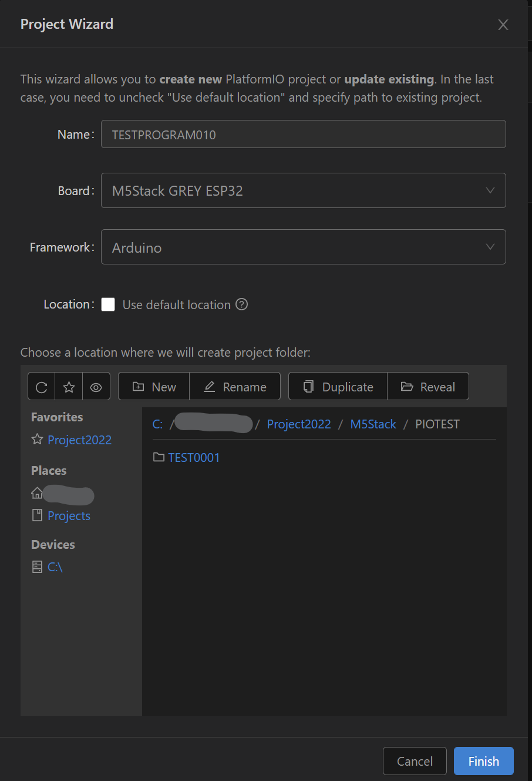Open the default location help tooltip
The image size is (532, 781).
(x=241, y=304)
